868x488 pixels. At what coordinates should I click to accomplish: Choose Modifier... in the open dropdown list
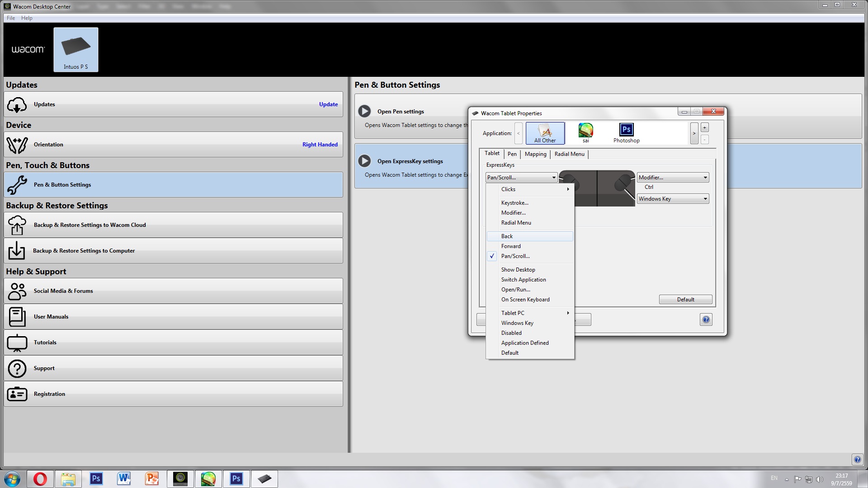coord(530,213)
